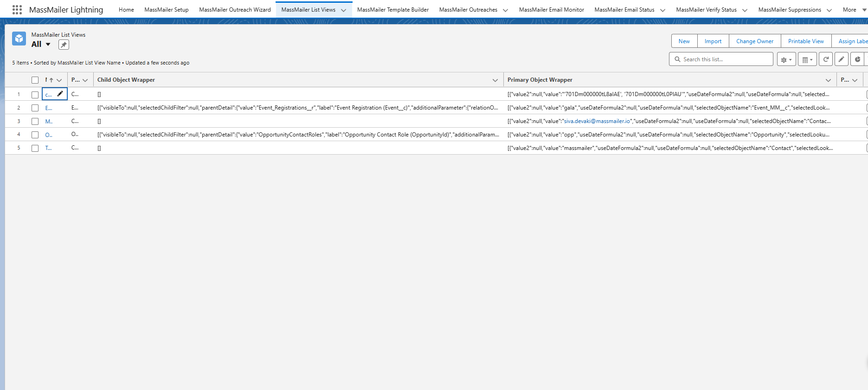Open the charts panel icon
The height and width of the screenshot is (390, 868).
pyautogui.click(x=857, y=59)
